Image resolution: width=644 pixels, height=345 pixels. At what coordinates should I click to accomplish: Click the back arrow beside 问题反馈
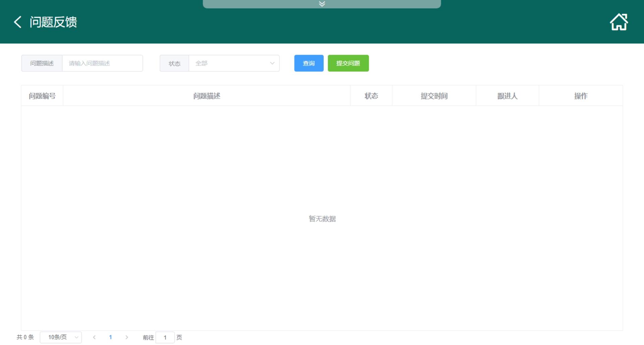[x=18, y=22]
